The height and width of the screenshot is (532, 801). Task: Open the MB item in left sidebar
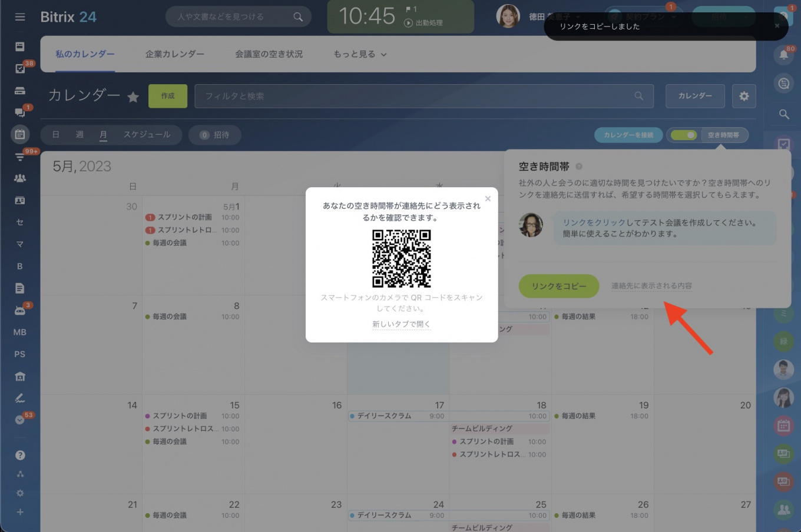(x=20, y=332)
